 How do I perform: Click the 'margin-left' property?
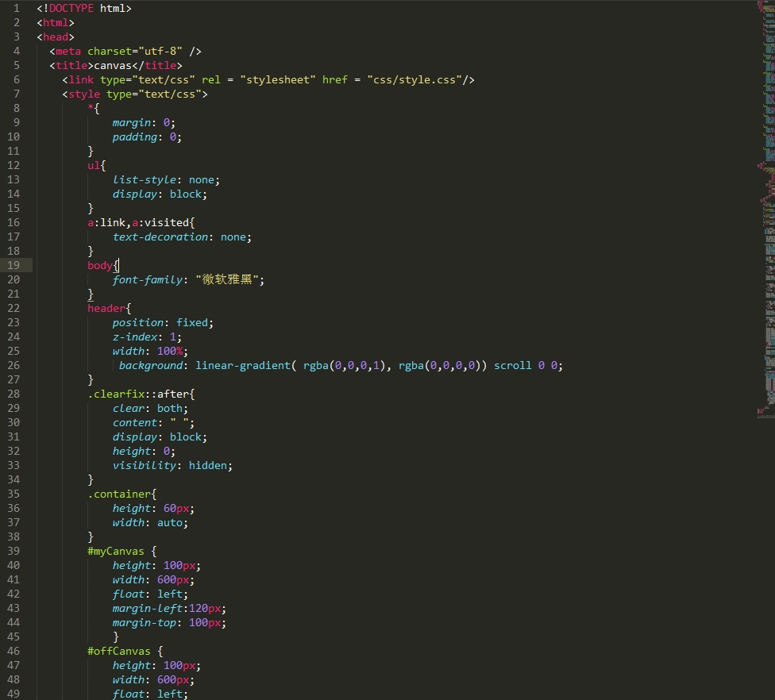(147, 609)
